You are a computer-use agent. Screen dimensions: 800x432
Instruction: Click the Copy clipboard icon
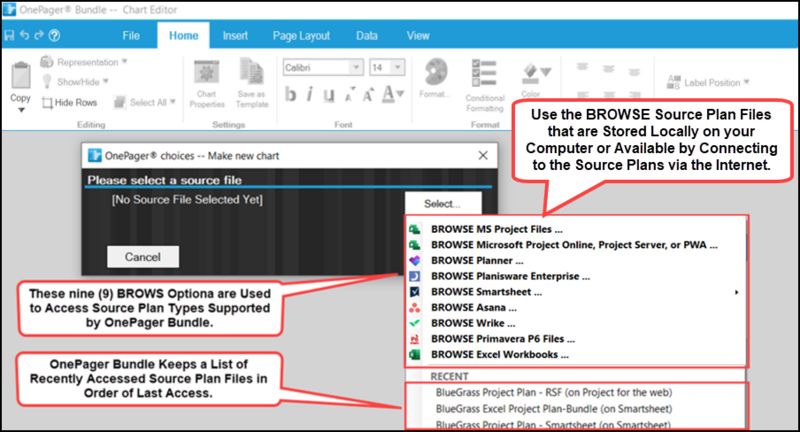tap(21, 75)
